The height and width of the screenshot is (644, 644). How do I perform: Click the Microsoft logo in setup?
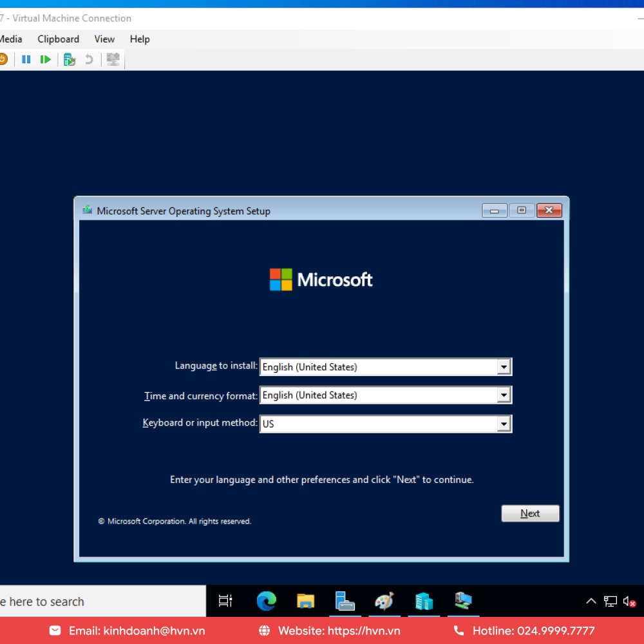pyautogui.click(x=321, y=279)
